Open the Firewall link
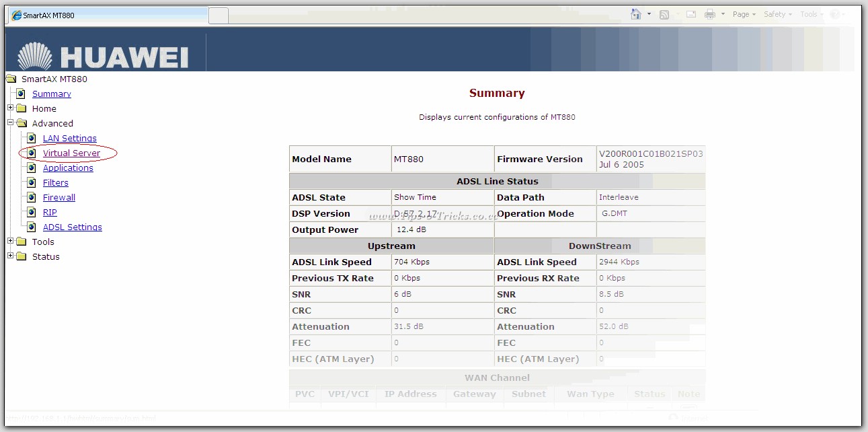Viewport: 868px width, 432px height. pyautogui.click(x=59, y=198)
